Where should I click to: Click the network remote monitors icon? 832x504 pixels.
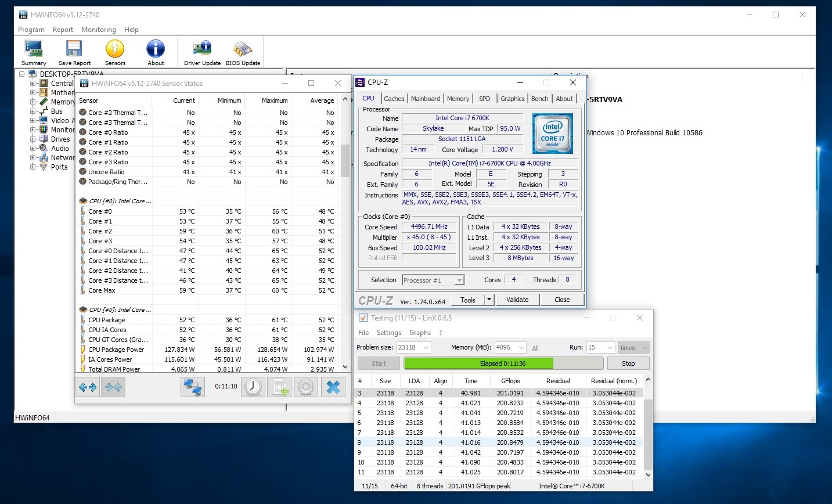192,387
